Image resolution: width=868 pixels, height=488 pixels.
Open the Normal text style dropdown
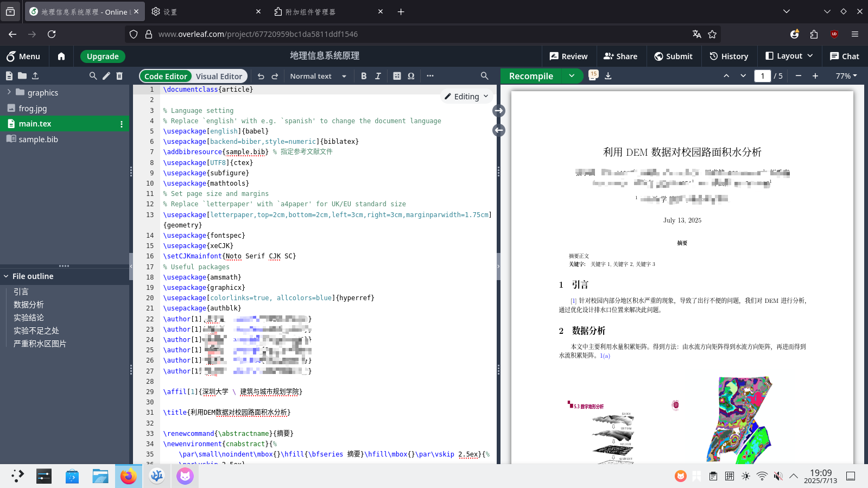point(318,76)
